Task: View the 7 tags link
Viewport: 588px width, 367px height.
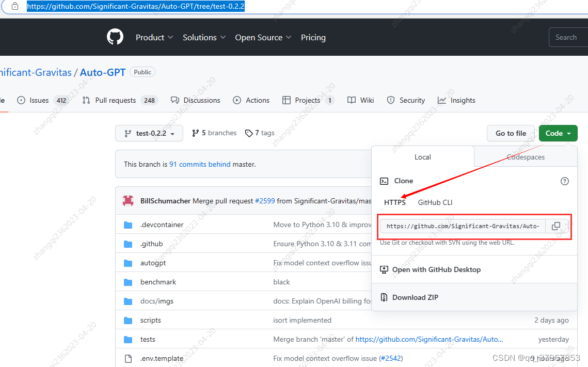Action: point(260,133)
